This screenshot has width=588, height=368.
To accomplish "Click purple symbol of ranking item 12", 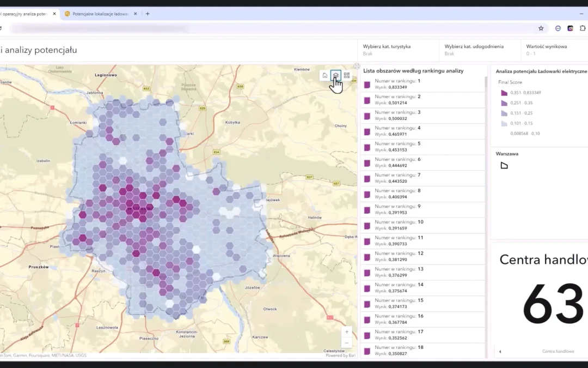I will point(367,257).
